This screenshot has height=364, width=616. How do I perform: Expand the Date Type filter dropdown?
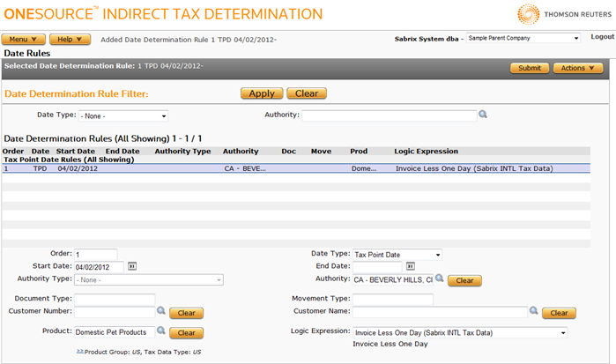point(122,115)
